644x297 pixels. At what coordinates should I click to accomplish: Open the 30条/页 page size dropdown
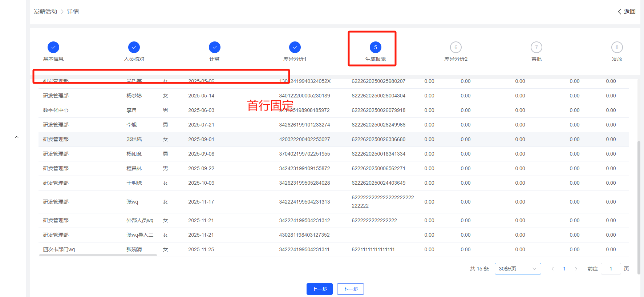click(x=518, y=269)
